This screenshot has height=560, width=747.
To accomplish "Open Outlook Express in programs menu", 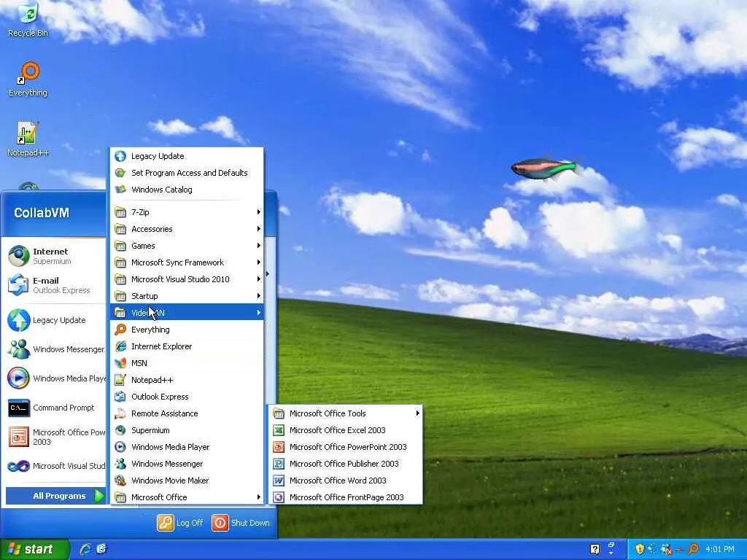I will pyautogui.click(x=187, y=397).
